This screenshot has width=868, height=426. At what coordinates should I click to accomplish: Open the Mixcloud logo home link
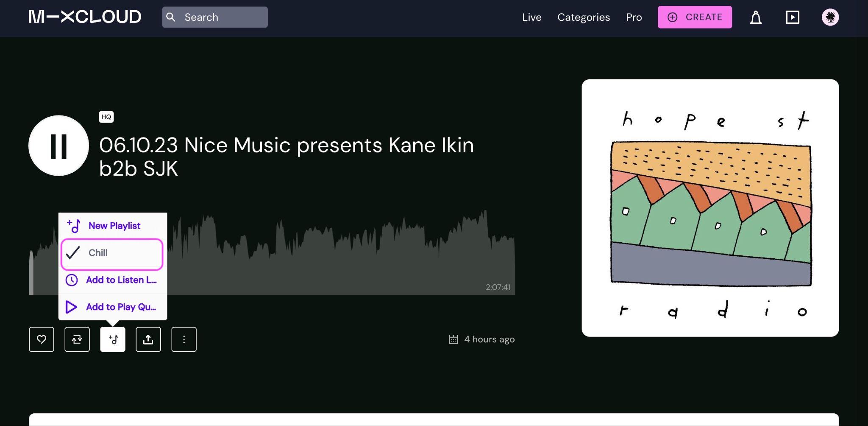(x=85, y=17)
